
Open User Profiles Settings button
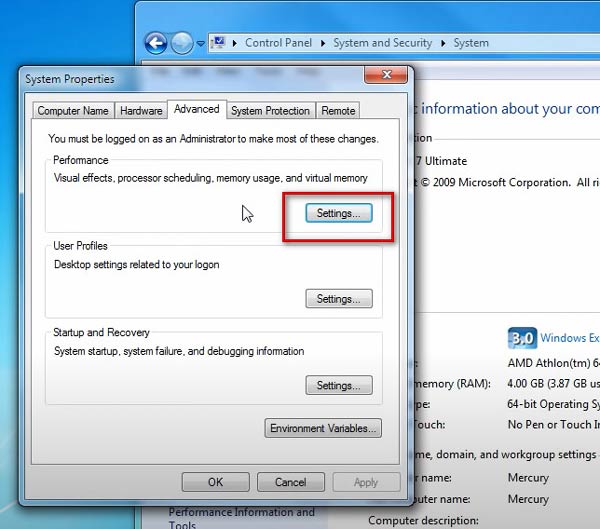[338, 299]
